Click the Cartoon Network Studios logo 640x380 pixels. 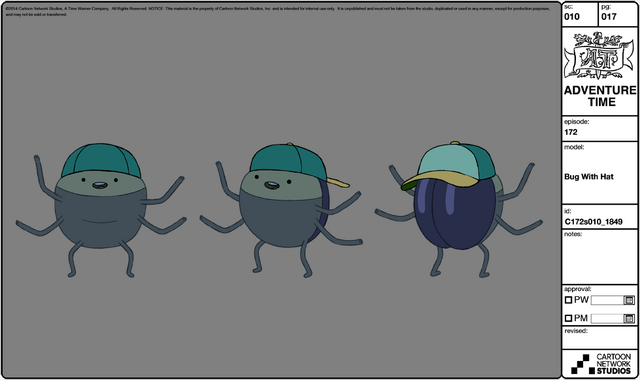pos(601,364)
